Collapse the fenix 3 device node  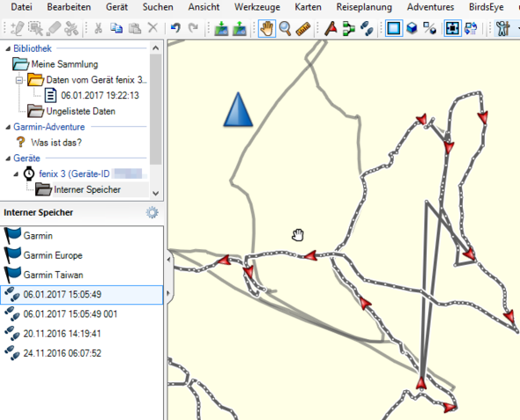pyautogui.click(x=16, y=174)
